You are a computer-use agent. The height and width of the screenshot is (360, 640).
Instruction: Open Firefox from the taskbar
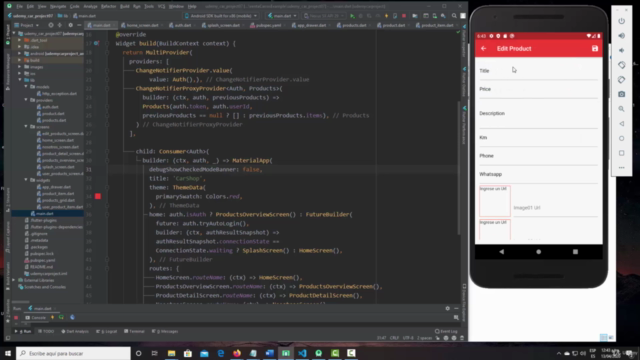237,353
